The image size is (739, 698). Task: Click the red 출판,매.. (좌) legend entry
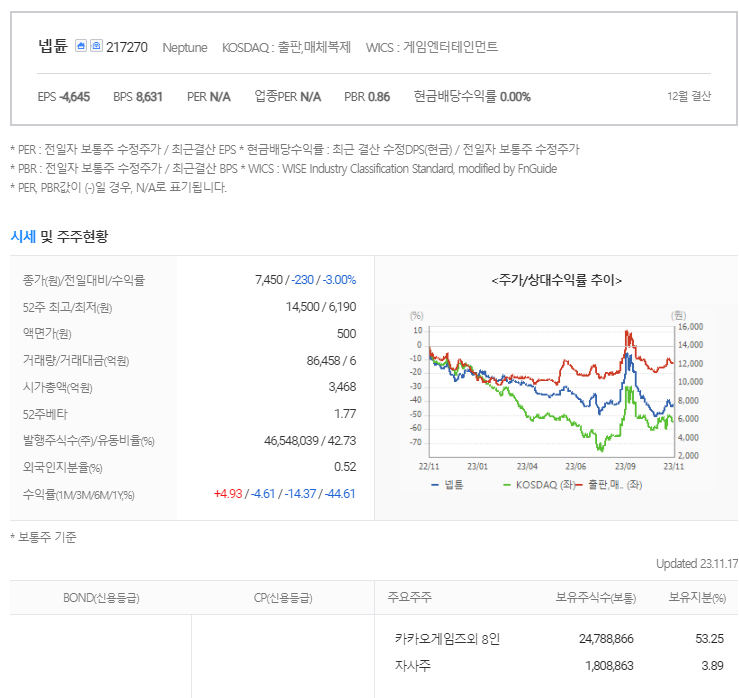[609, 485]
